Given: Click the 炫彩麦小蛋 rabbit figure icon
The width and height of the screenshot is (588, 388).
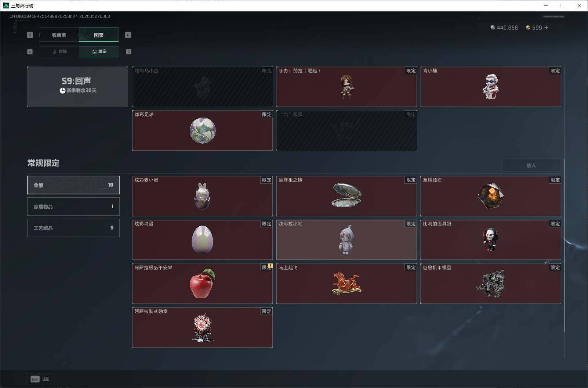Looking at the screenshot, I should (x=202, y=196).
